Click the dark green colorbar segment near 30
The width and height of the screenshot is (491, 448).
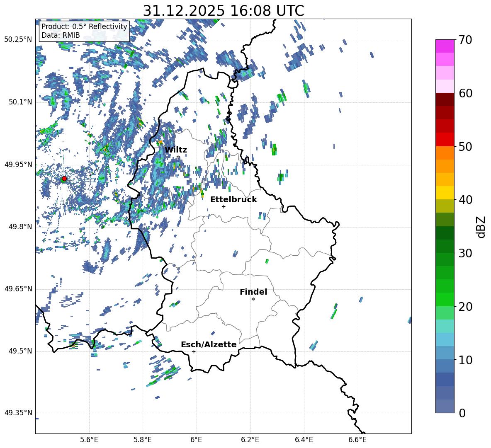(x=445, y=246)
